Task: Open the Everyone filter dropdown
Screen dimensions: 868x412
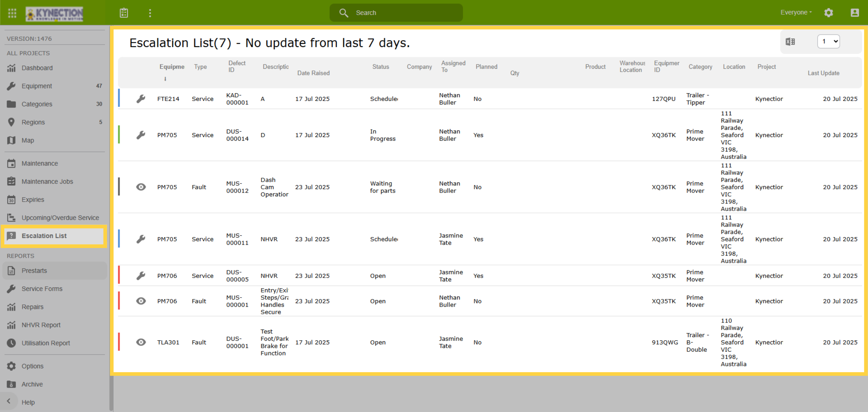Action: pyautogui.click(x=796, y=12)
